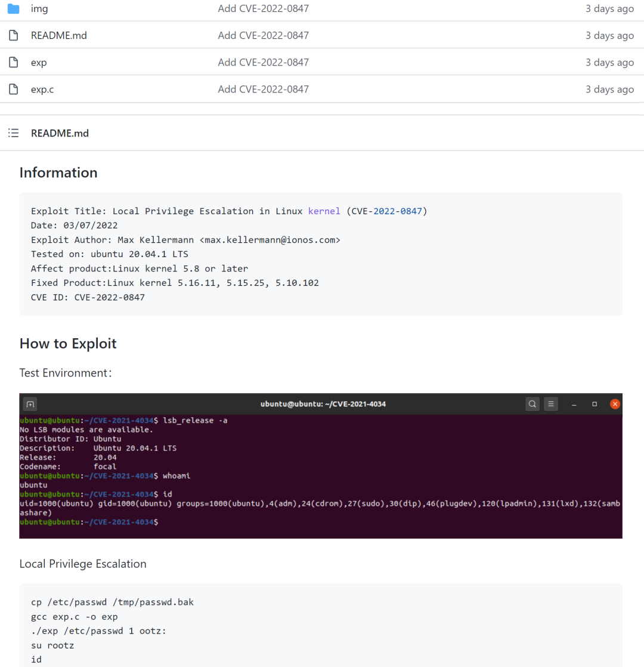Click the terminal search magnifier icon
The width and height of the screenshot is (644, 667).
(532, 404)
